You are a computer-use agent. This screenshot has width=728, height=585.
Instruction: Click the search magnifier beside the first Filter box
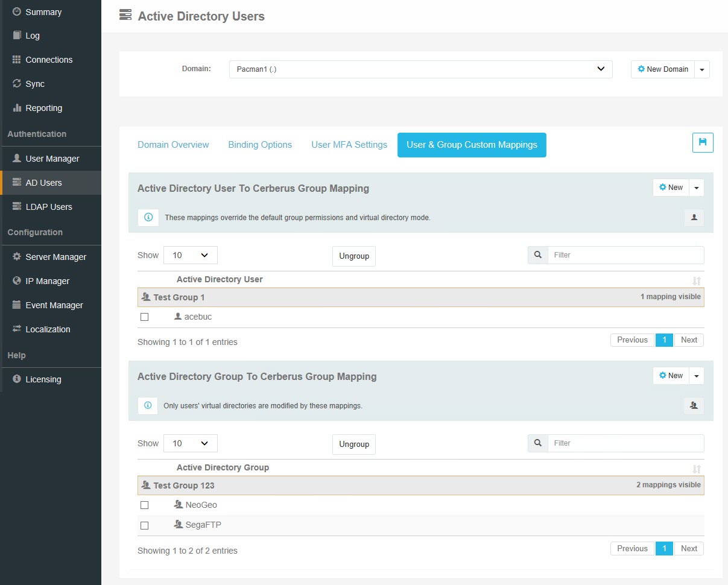[537, 255]
